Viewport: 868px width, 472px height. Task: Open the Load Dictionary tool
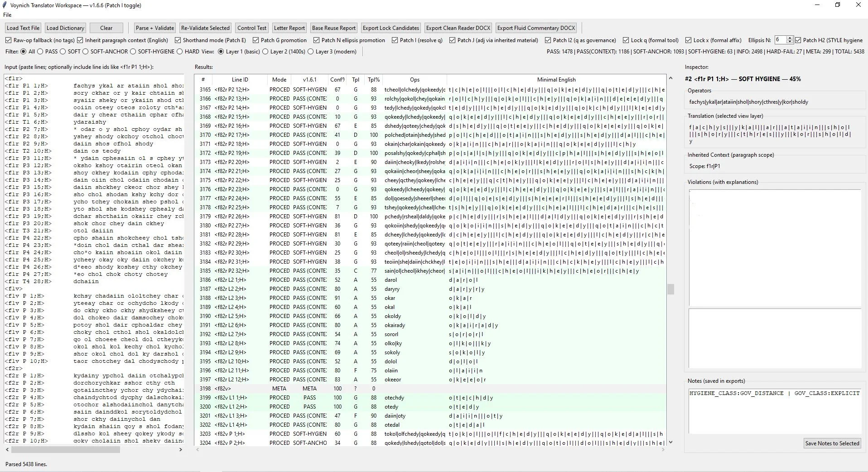[x=65, y=28]
